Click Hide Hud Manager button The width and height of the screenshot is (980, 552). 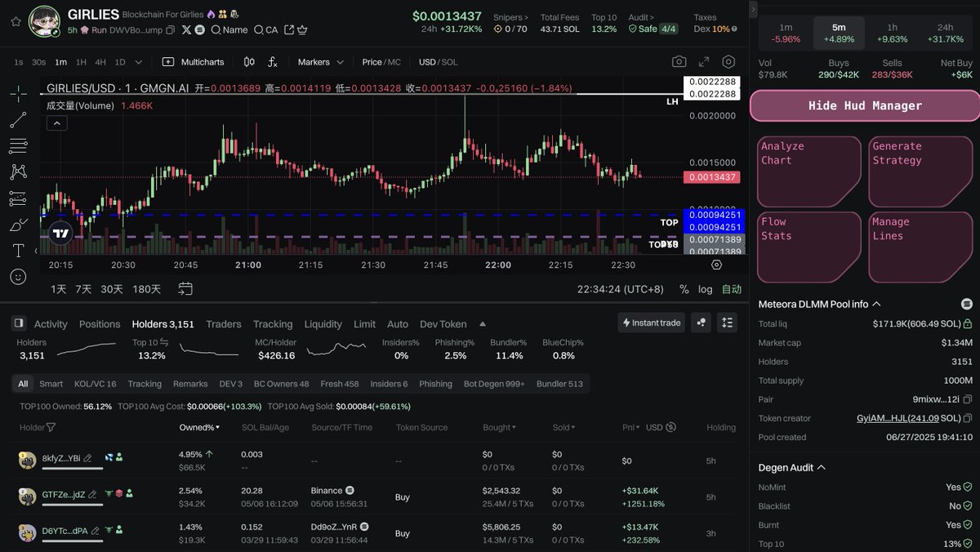(865, 106)
